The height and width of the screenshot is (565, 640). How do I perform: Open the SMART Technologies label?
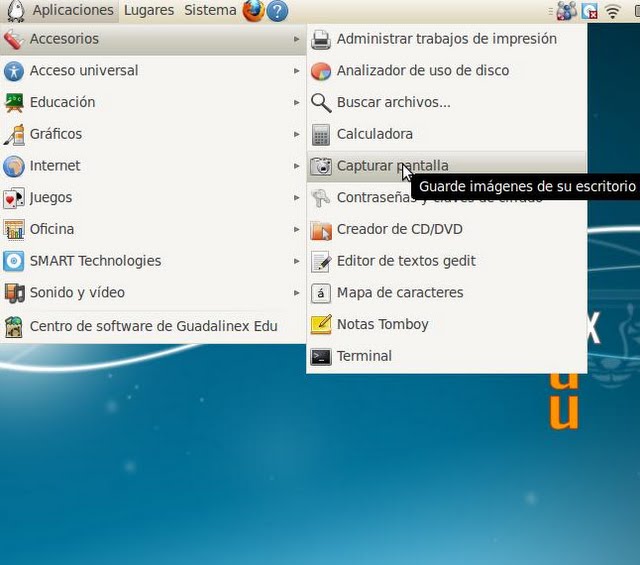pyautogui.click(x=96, y=261)
